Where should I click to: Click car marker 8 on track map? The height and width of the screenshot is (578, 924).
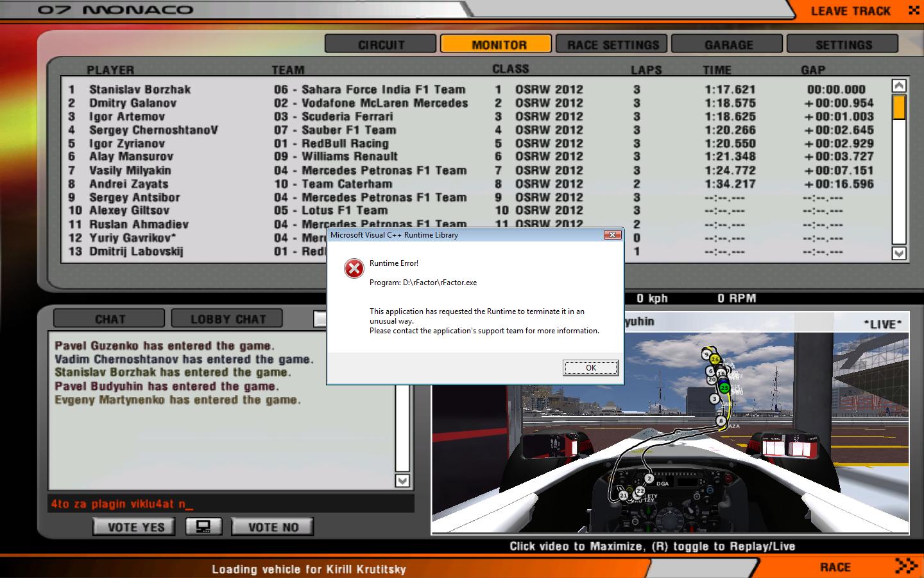(721, 421)
